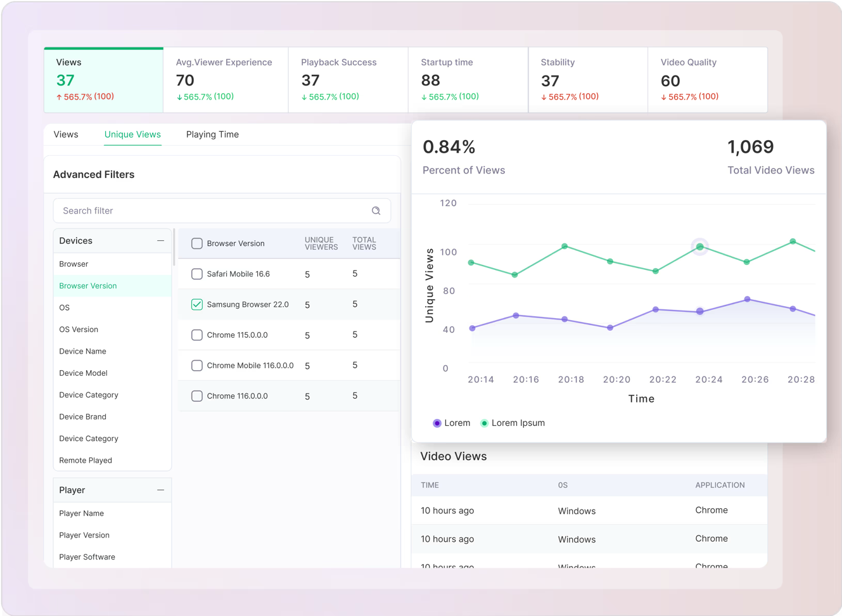
Task: Select Player Name filter
Action: (81, 513)
